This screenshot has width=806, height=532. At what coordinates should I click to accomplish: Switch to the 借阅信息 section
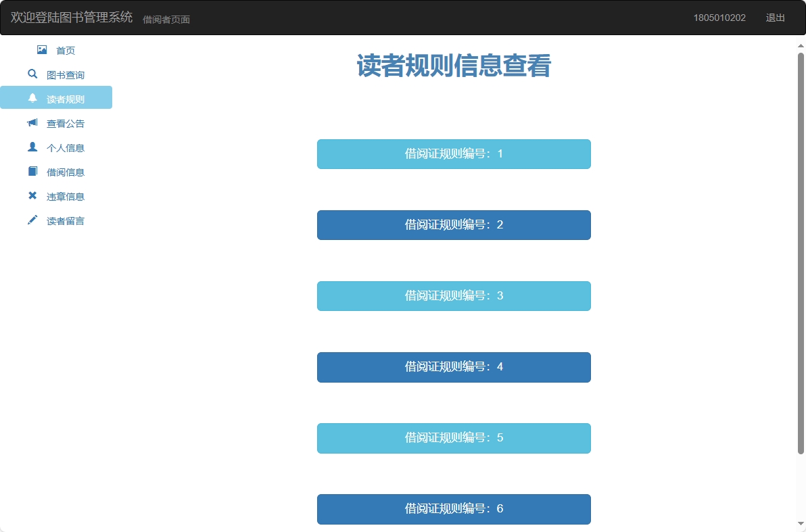pos(65,172)
